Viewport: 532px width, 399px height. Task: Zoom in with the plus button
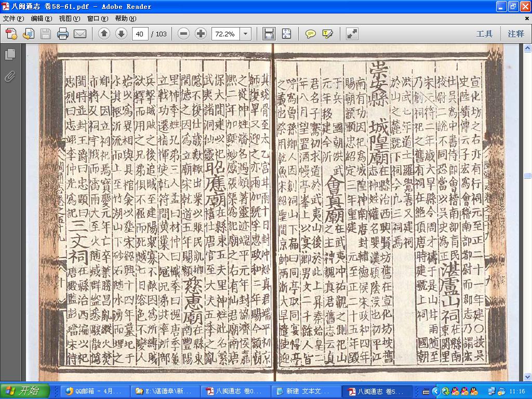pos(201,34)
